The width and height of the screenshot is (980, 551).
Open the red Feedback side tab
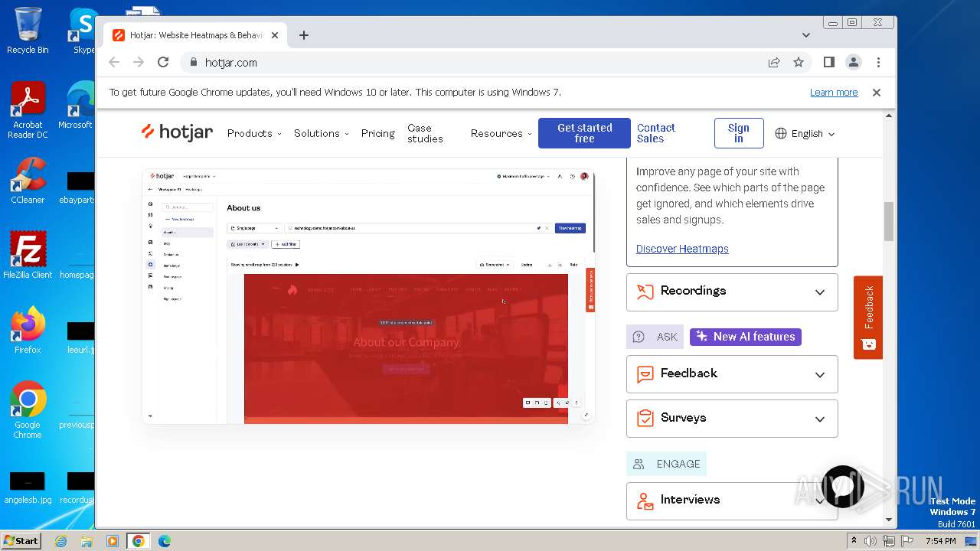pos(868,317)
